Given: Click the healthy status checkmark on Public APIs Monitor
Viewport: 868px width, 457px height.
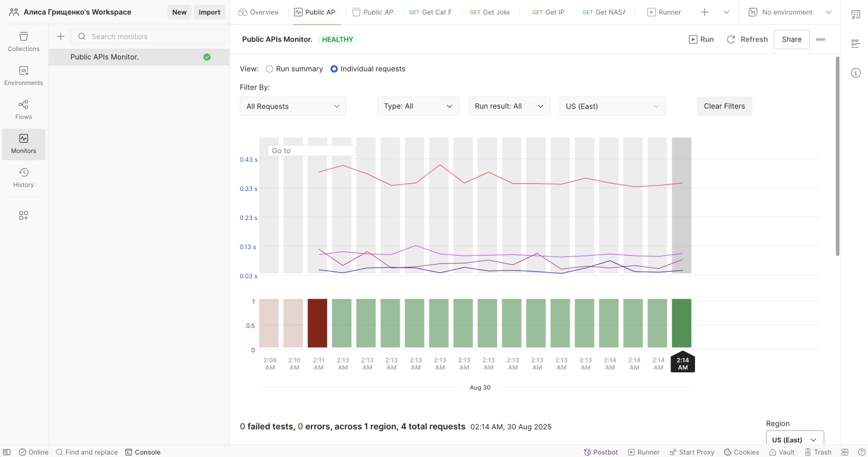Looking at the screenshot, I should tap(207, 57).
